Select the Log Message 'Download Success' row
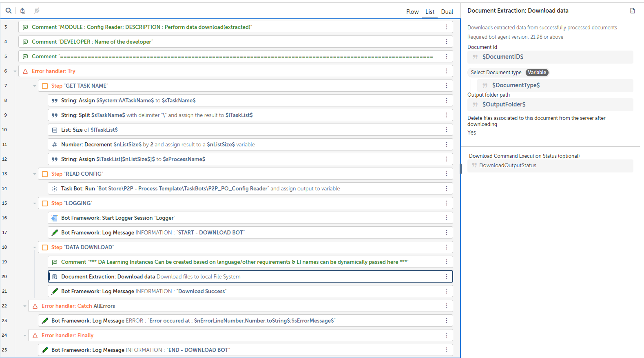644x358 pixels. coord(245,291)
